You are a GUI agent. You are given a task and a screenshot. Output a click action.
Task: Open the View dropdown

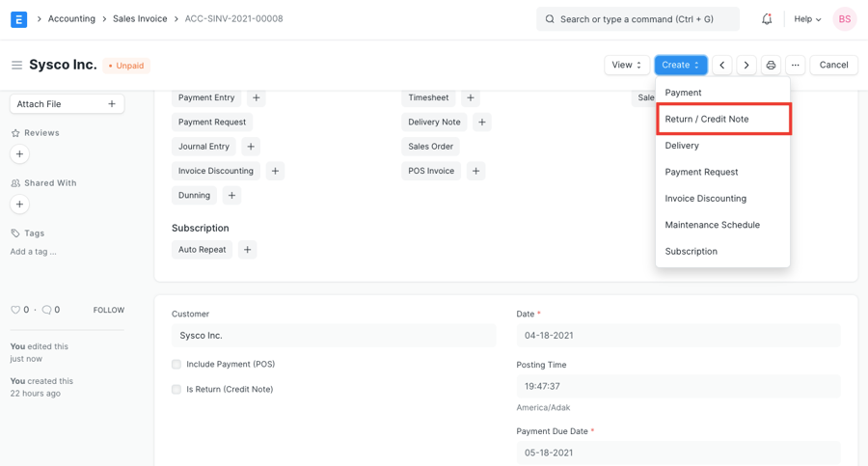pyautogui.click(x=626, y=65)
